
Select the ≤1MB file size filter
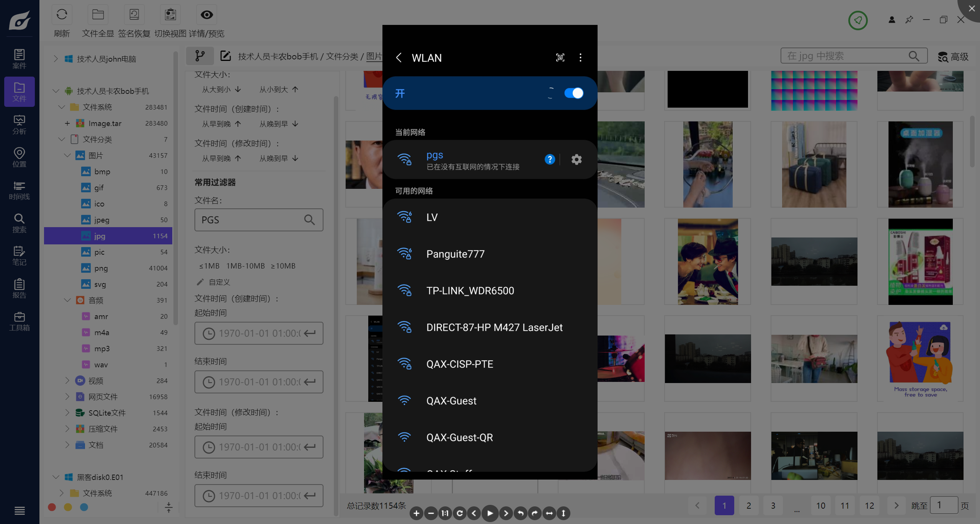(x=209, y=266)
